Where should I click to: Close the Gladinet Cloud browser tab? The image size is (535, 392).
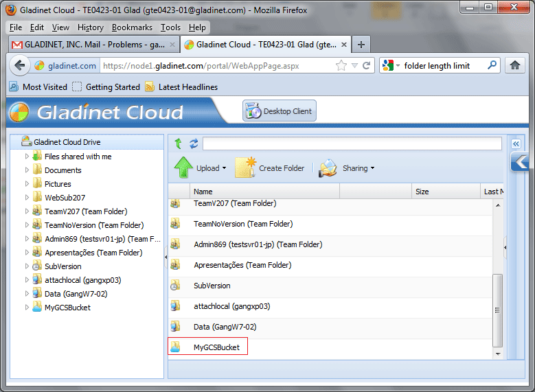(344, 45)
